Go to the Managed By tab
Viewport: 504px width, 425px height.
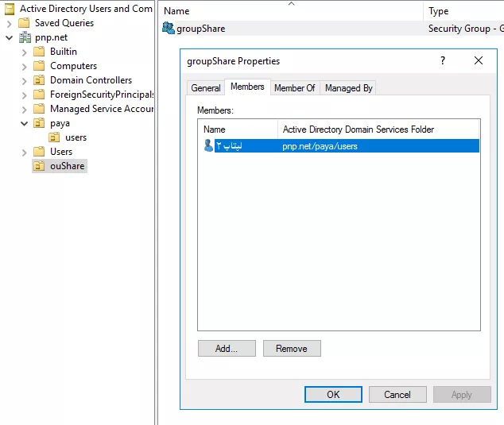349,88
